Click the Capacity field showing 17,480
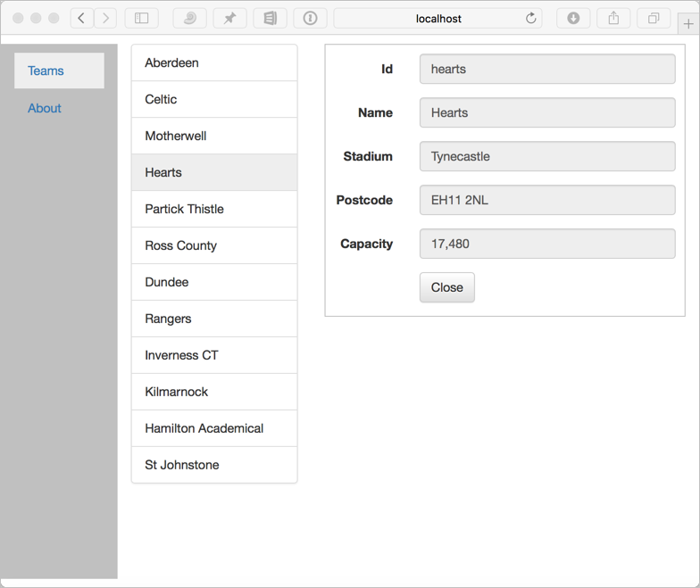Image resolution: width=700 pixels, height=588 pixels. click(547, 244)
